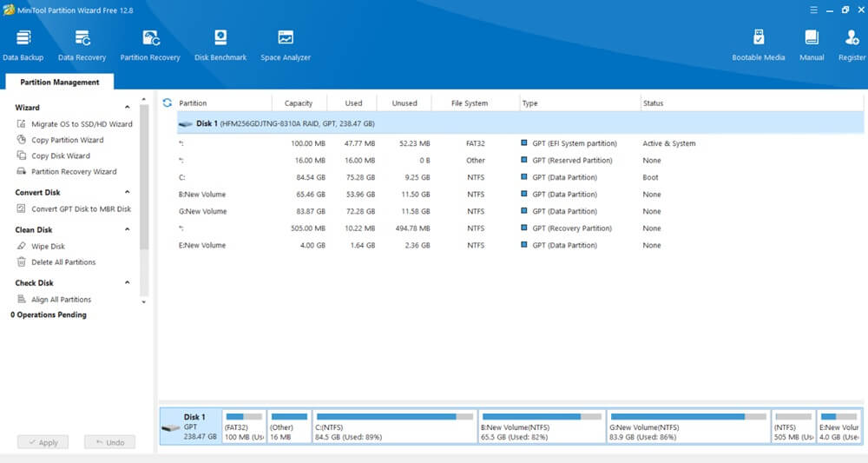868x463 pixels.
Task: Select the C: partition row
Action: [x=520, y=177]
